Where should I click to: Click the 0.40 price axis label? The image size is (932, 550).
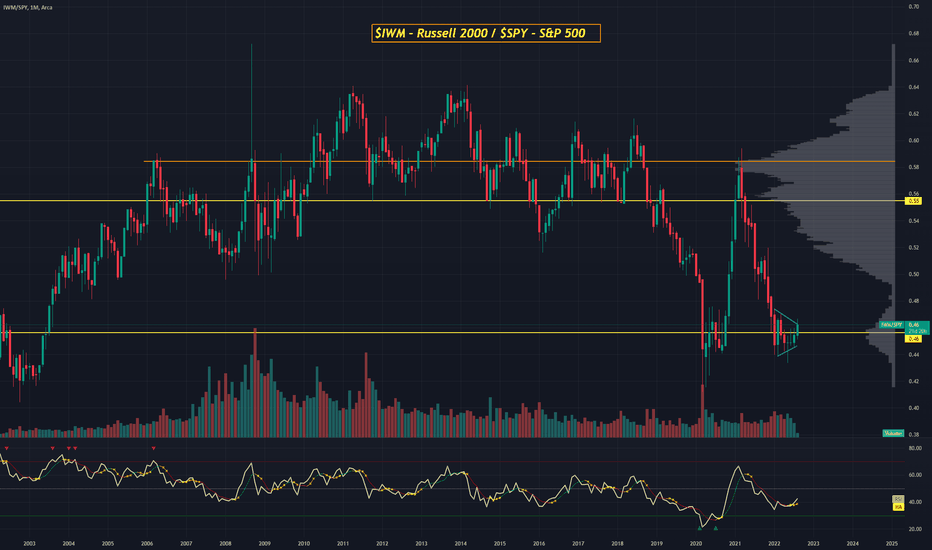[914, 408]
